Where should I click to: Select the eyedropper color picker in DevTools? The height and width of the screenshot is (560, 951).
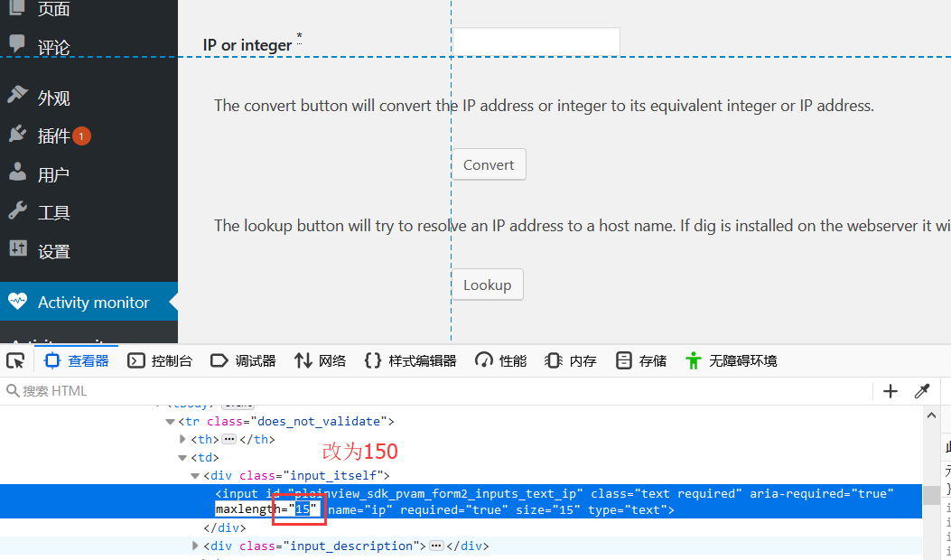pos(922,390)
